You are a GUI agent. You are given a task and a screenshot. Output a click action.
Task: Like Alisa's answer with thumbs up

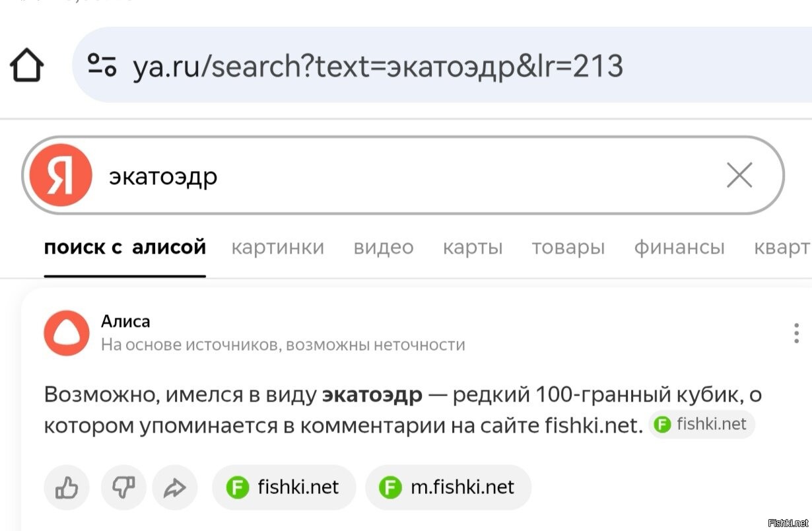[x=67, y=488]
